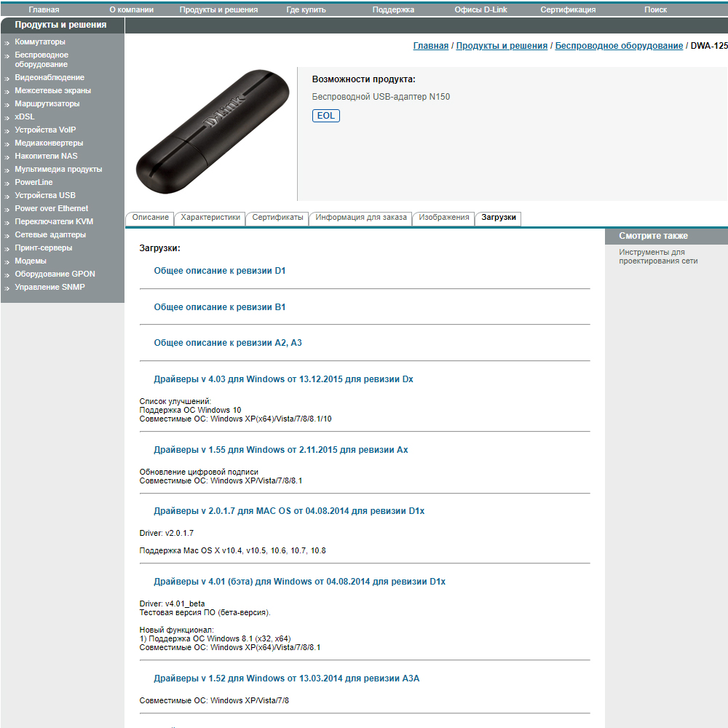Image resolution: width=728 pixels, height=728 pixels.
Task: Download Драйверы v 1.52 for revision A3A
Action: [x=286, y=678]
